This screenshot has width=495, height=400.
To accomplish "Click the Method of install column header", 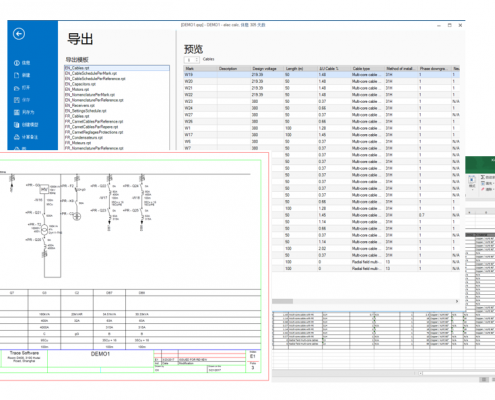I will click(x=401, y=68).
